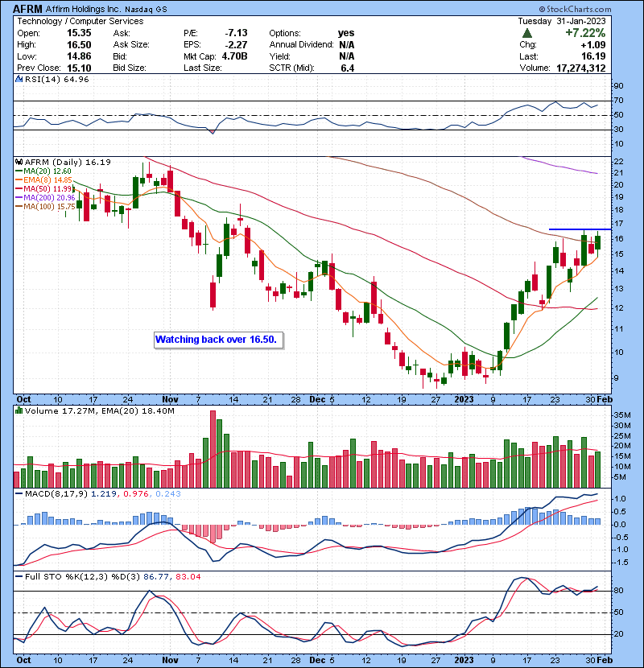Click the green up-triangle change indicator
Image resolution: width=644 pixels, height=668 pixels.
(527, 33)
